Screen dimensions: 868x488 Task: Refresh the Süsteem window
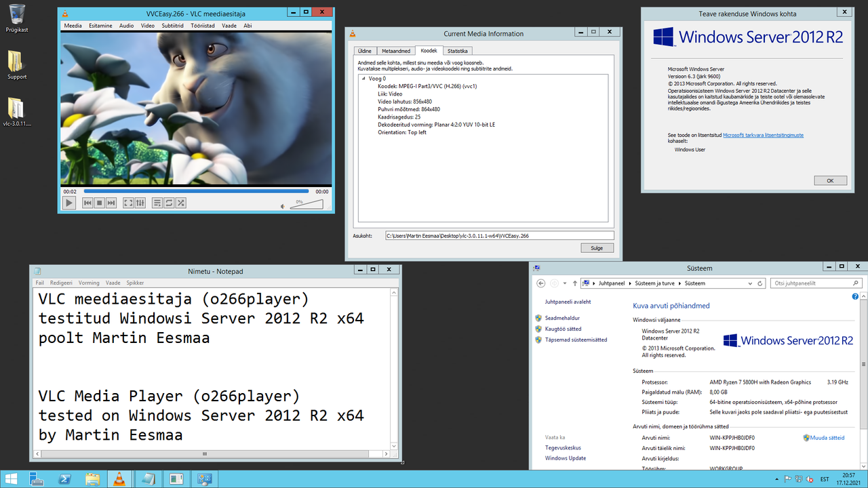(760, 283)
